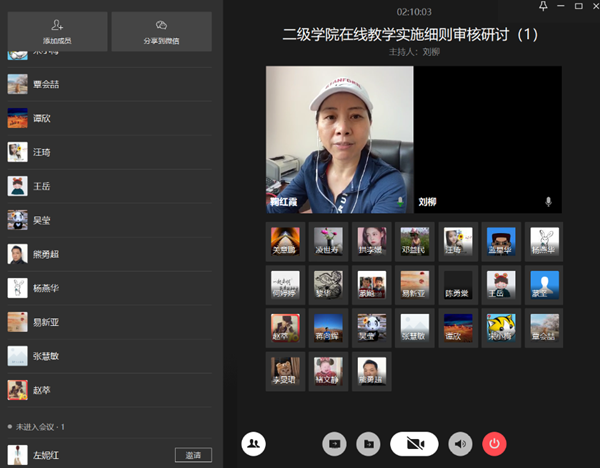Viewport: 600px width, 468px height.
Task: Click the screen share icon
Action: 335,443
